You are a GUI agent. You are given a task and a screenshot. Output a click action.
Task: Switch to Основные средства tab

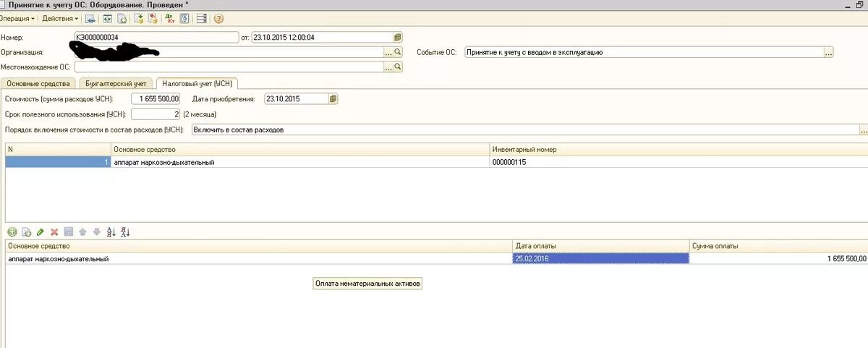(x=38, y=84)
